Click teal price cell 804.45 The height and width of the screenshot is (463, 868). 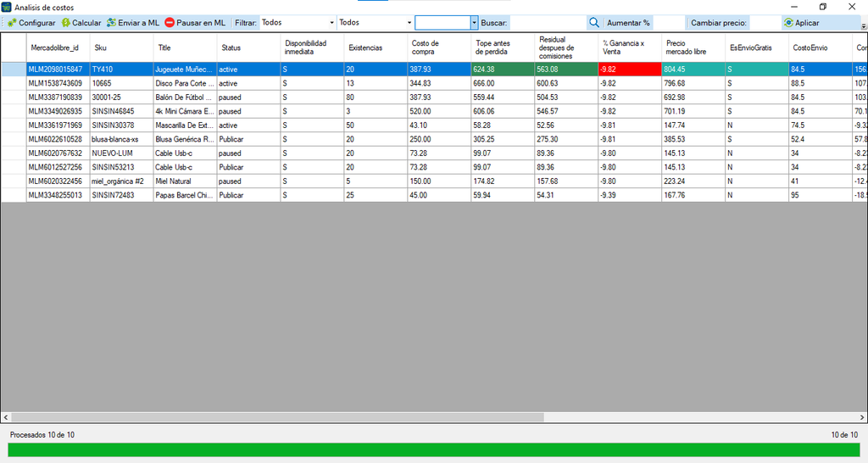[x=693, y=70]
